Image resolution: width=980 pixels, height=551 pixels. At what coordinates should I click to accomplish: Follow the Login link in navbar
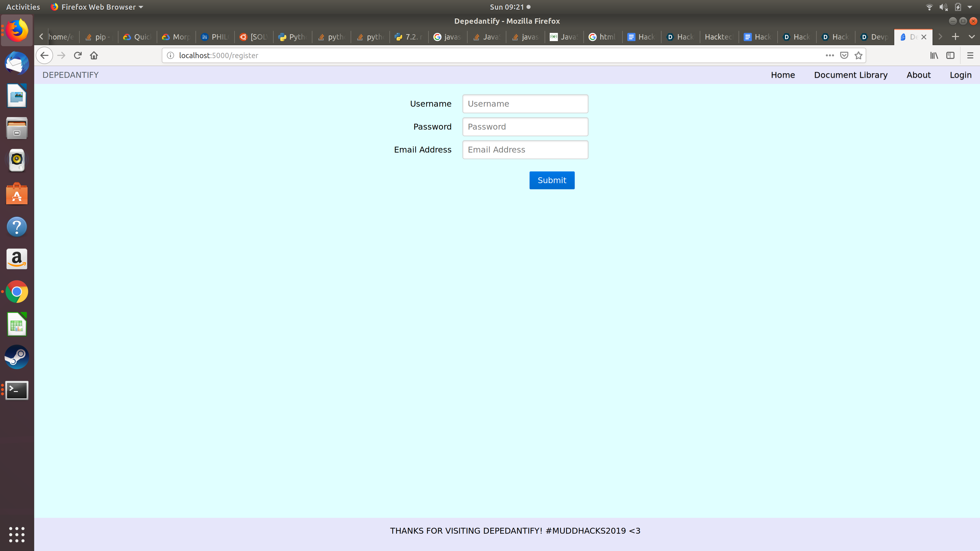click(x=960, y=75)
